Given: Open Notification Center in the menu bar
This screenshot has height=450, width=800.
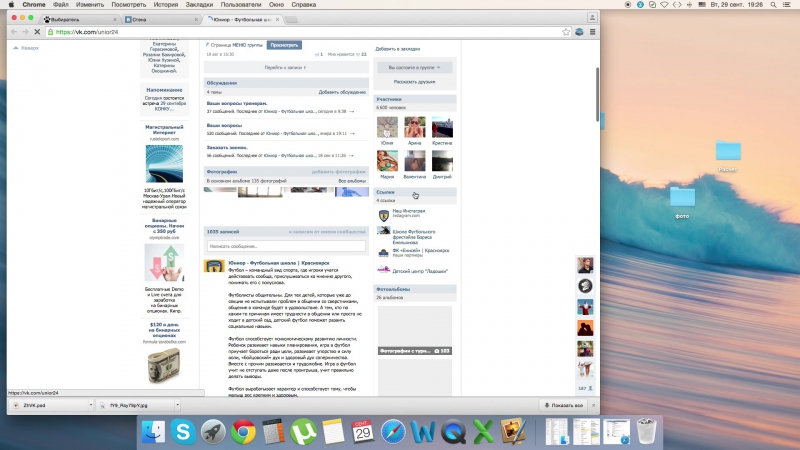Looking at the screenshot, I should click(787, 5).
